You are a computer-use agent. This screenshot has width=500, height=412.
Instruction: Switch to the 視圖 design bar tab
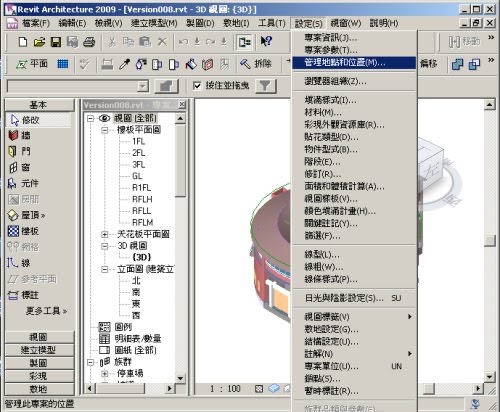[x=39, y=337]
